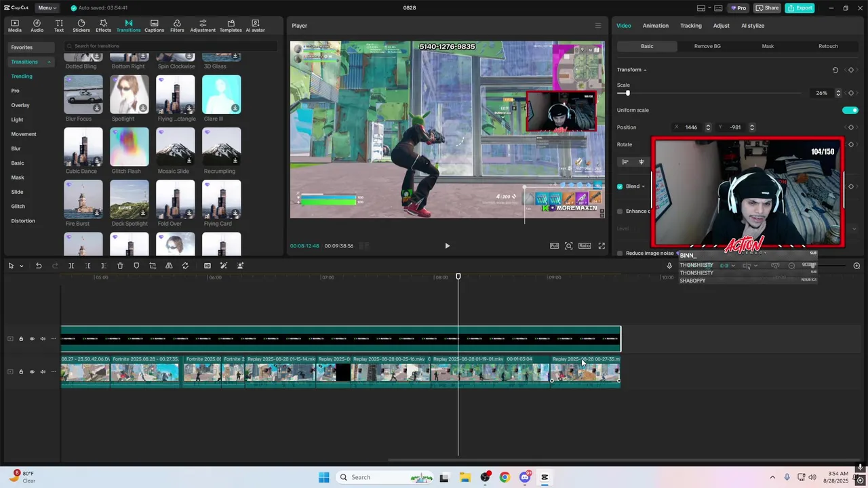The width and height of the screenshot is (868, 488).
Task: Open the Captions panel
Action: tap(154, 26)
